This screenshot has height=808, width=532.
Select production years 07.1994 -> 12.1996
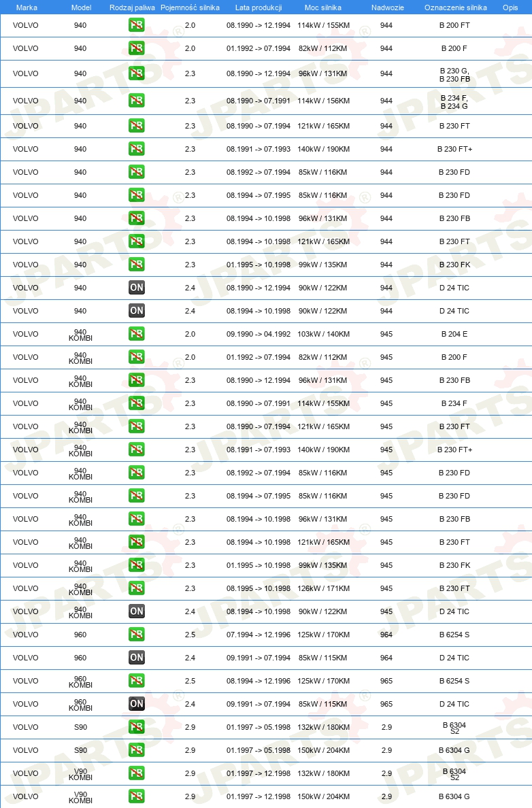(259, 635)
